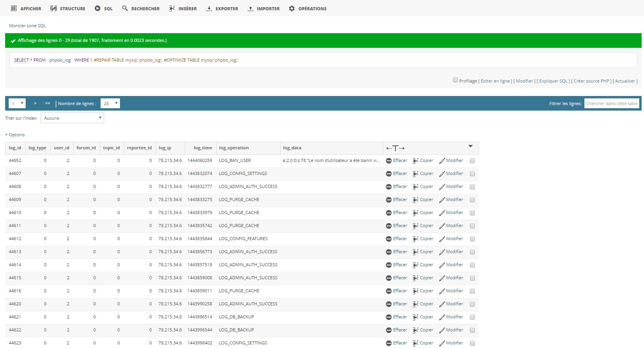
Task: Open the Structure tab
Action: click(x=68, y=8)
